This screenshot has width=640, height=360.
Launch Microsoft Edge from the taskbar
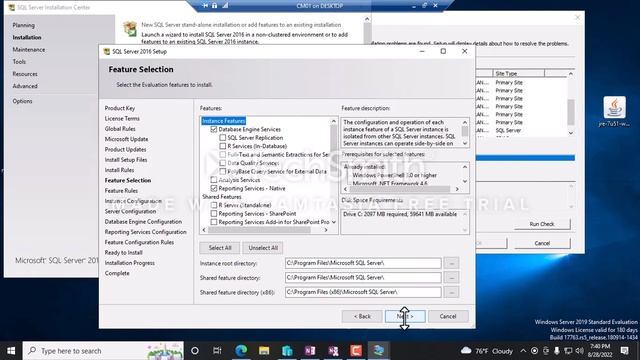tap(241, 351)
